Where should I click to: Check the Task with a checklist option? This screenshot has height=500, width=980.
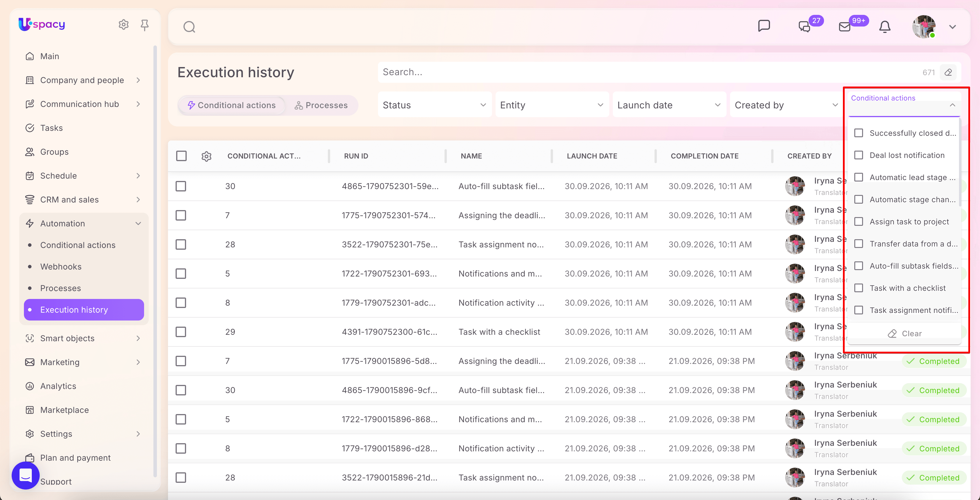tap(859, 288)
